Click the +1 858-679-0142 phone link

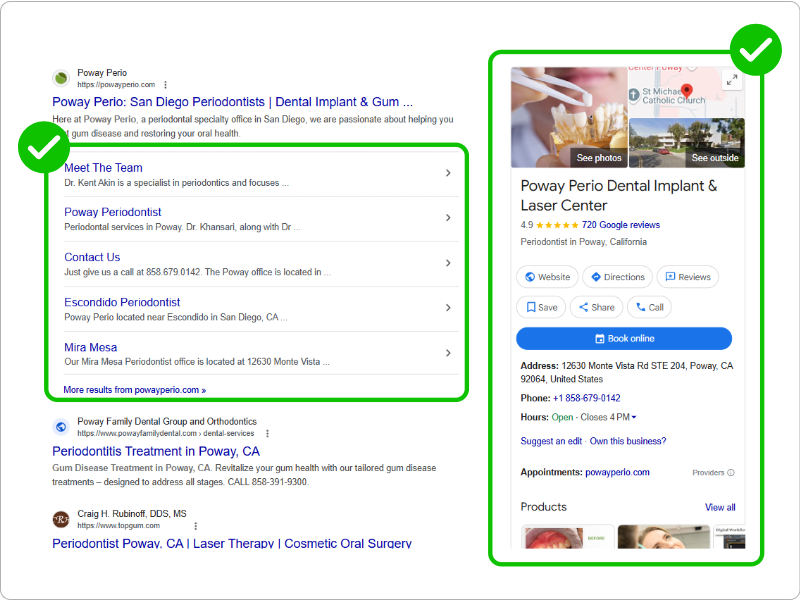coord(587,398)
